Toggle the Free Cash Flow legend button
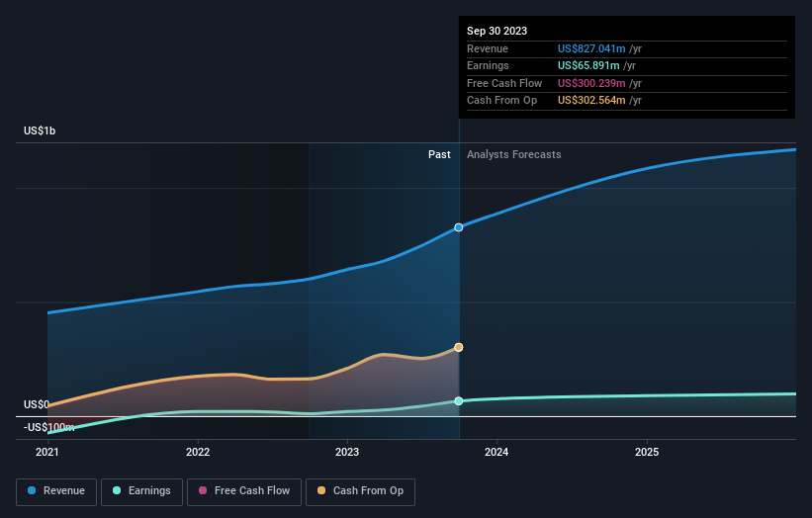This screenshot has height=518, width=812. point(244,491)
